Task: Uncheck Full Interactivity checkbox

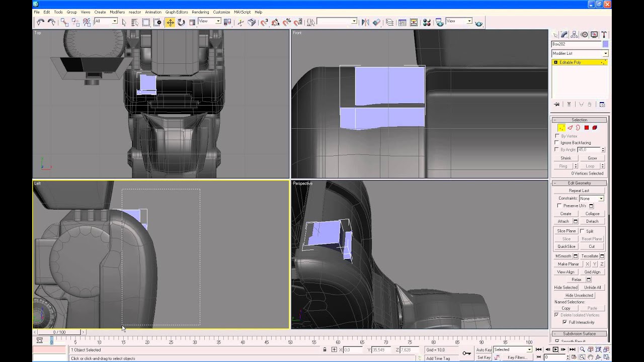Action: (565, 322)
